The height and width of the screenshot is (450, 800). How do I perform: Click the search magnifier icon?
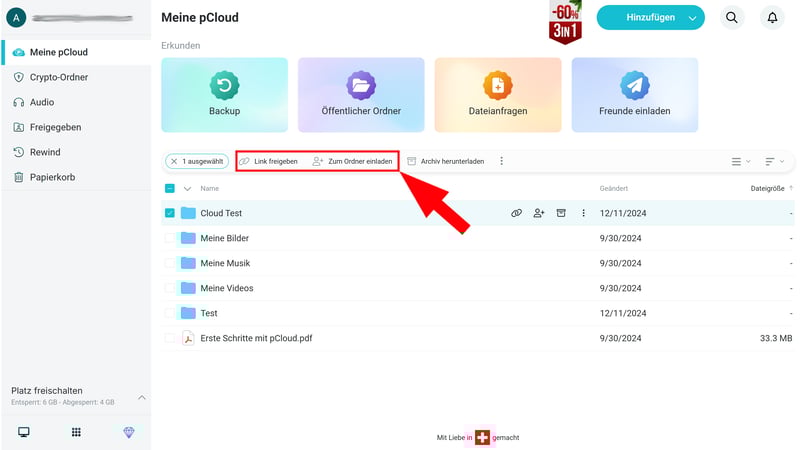click(732, 18)
